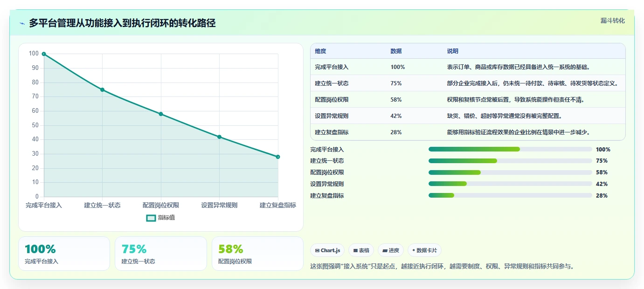Click the 75% value in table
Screen dimensions: 644x289
[396, 83]
